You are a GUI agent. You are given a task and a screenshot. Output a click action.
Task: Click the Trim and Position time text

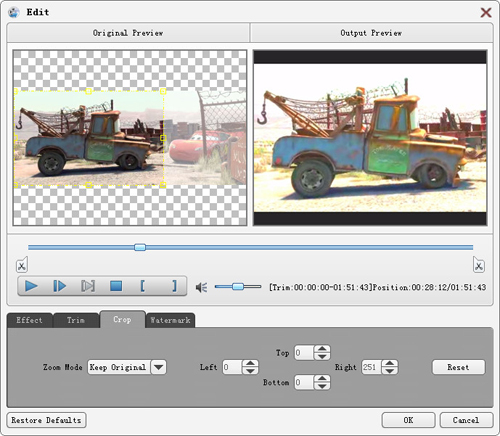pos(378,287)
